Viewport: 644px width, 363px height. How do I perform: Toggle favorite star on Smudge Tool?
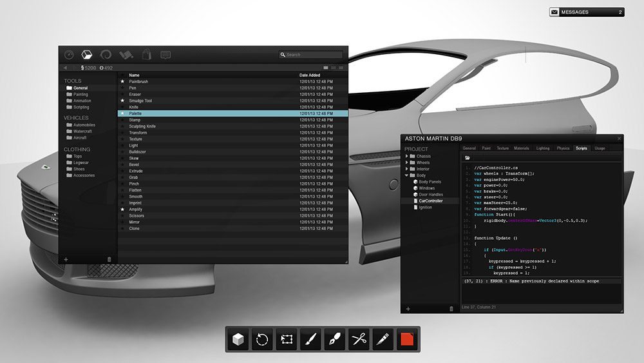click(122, 101)
